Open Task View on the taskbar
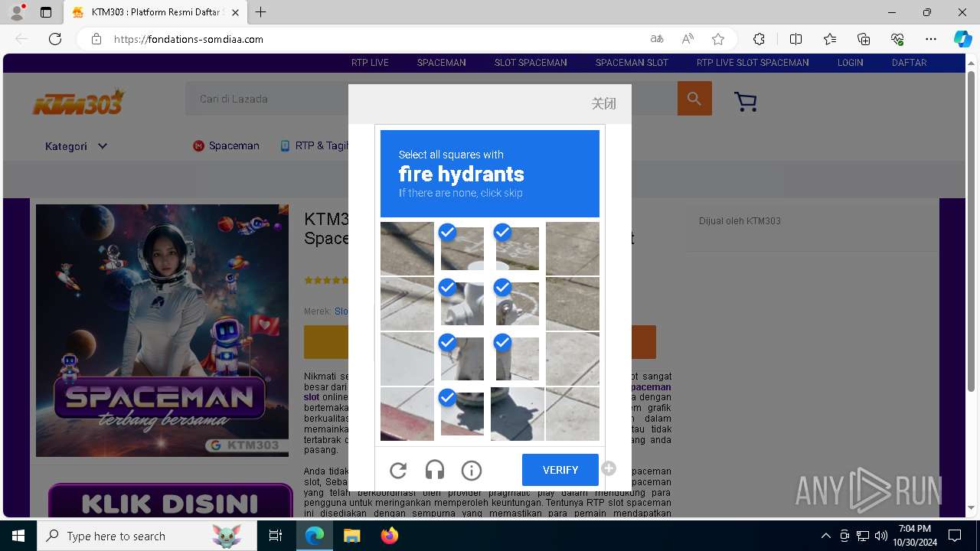 point(276,536)
